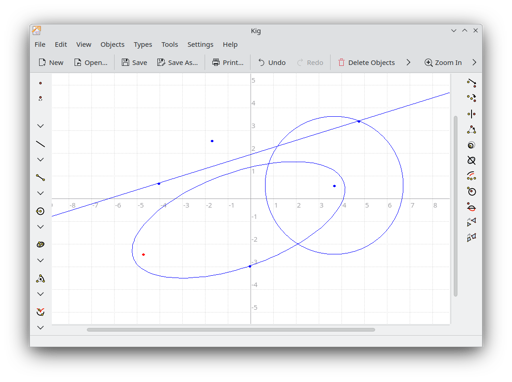This screenshot has height=382, width=512.
Task: Open the Settings menu
Action: point(200,44)
